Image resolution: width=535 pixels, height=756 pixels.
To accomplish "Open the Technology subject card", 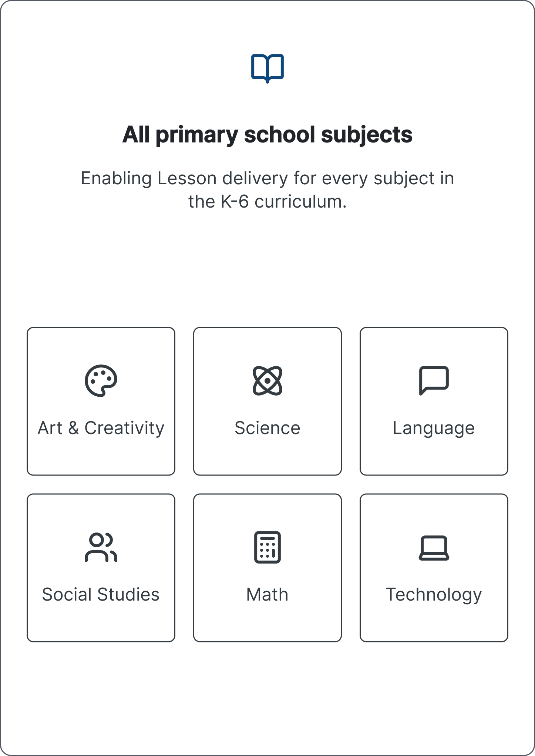I will (x=434, y=568).
